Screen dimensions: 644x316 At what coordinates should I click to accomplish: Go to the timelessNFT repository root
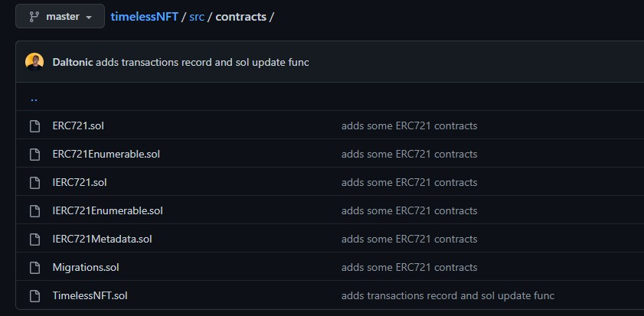(144, 16)
